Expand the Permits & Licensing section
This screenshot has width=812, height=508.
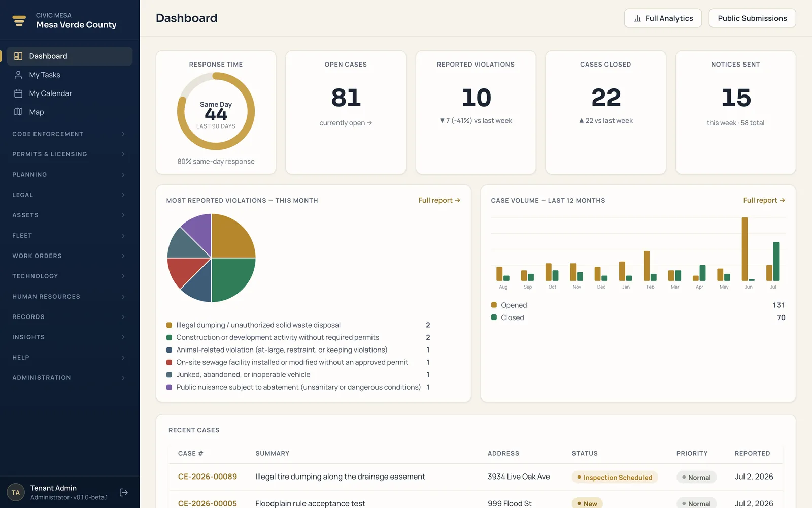pos(70,154)
